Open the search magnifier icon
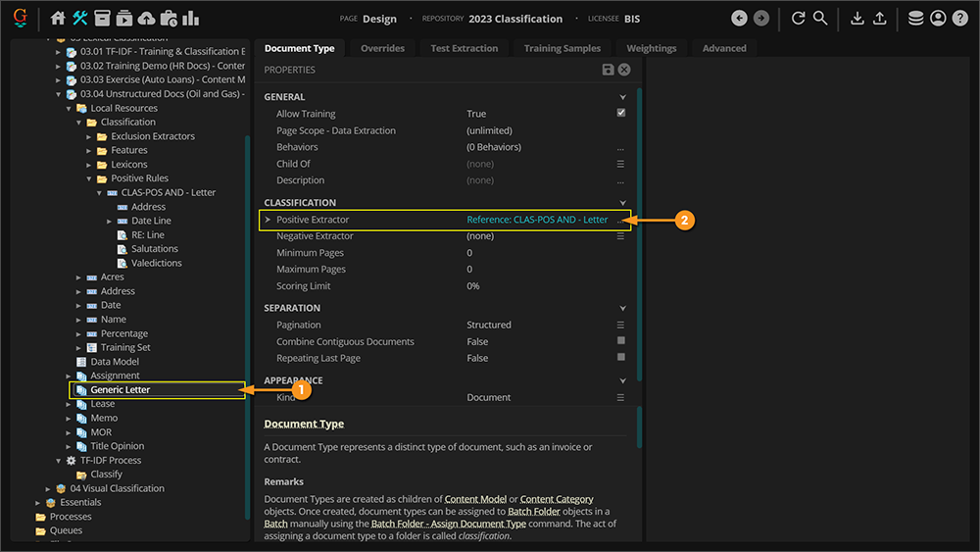 [x=820, y=18]
